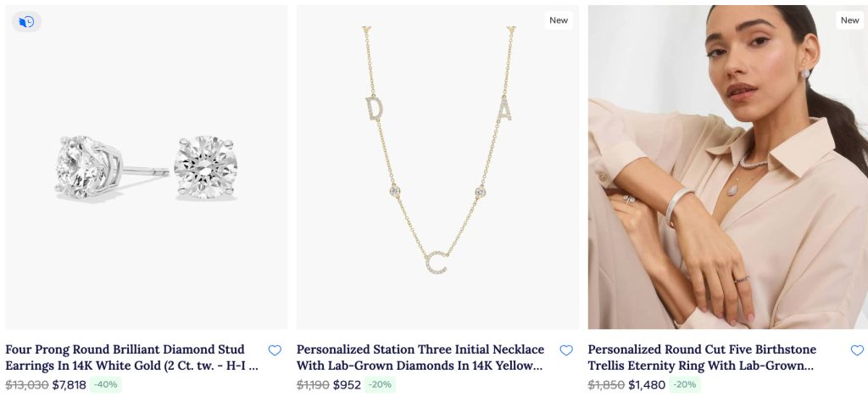This screenshot has width=868, height=397.
Task: Click the New badge on model photo
Action: [849, 20]
